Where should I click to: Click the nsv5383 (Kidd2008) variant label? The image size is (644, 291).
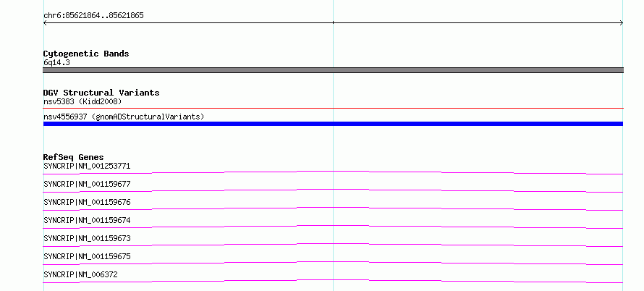(82, 101)
